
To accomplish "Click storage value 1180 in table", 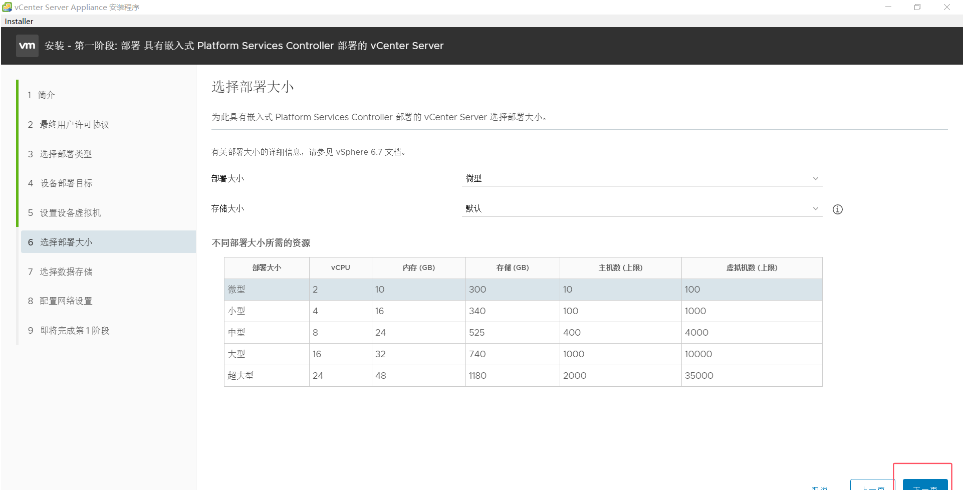I will (478, 375).
